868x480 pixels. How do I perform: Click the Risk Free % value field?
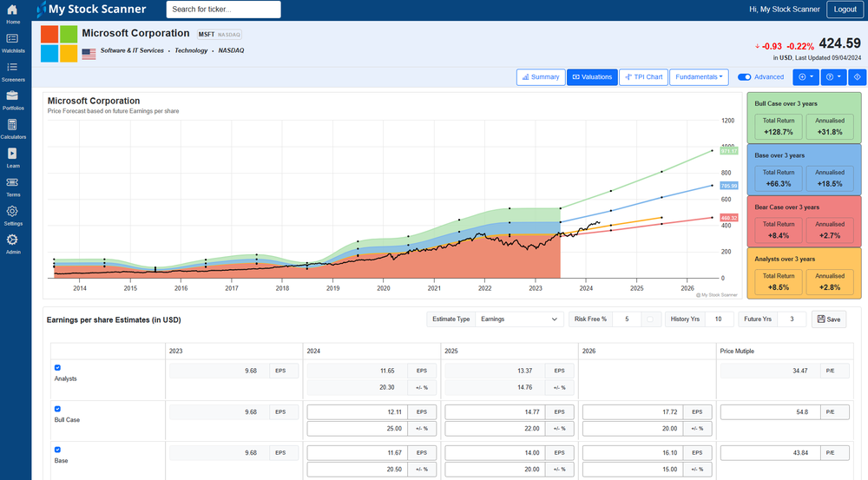(x=627, y=319)
